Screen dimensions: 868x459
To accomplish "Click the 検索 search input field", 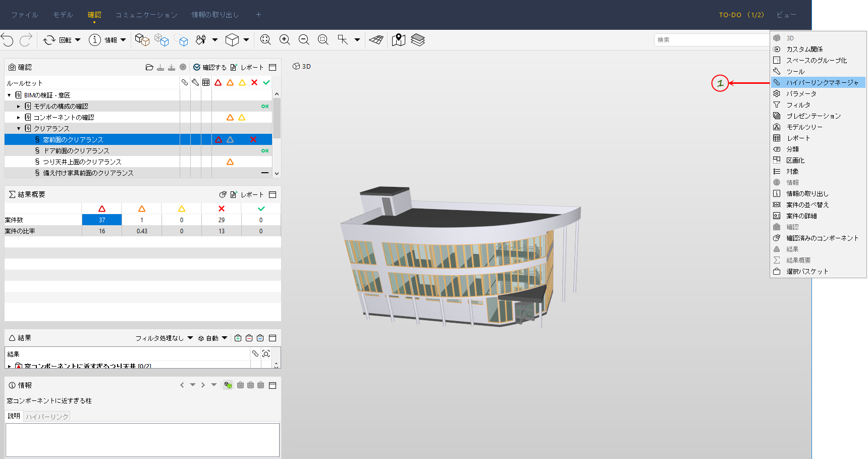I will [712, 40].
